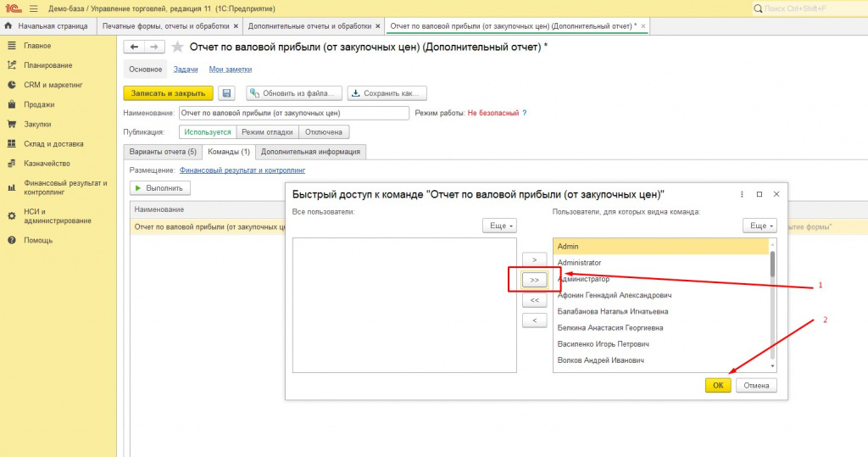868x457 pixels.
Task: Open Склад и доставка section
Action: [x=53, y=144]
